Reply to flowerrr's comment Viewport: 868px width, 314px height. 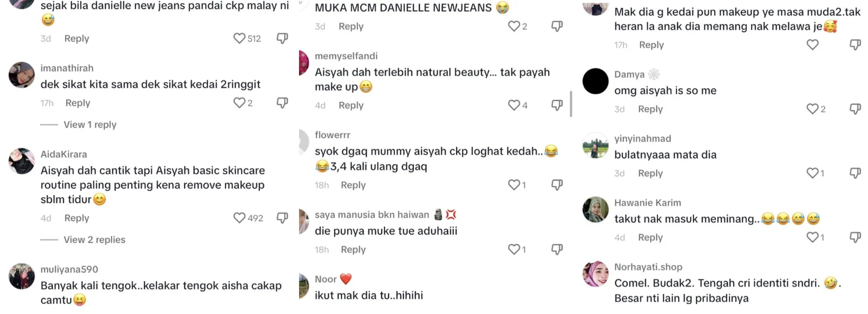[353, 185]
